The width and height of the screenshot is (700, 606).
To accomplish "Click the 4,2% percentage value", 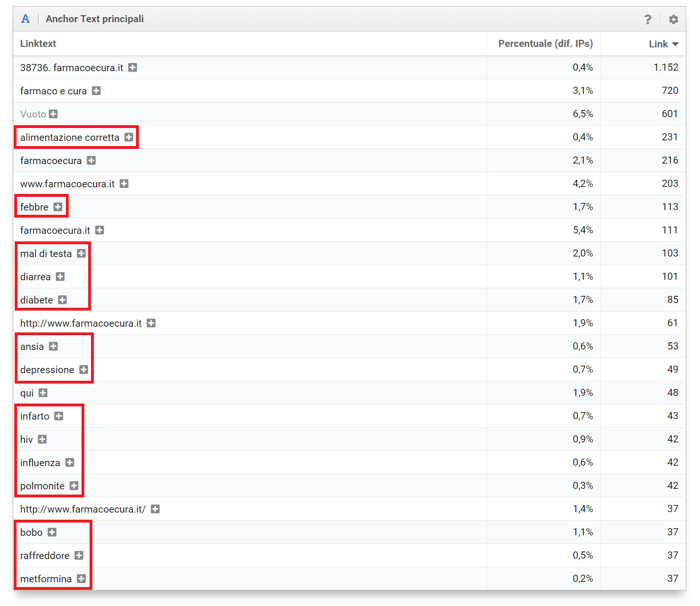I will click(583, 184).
